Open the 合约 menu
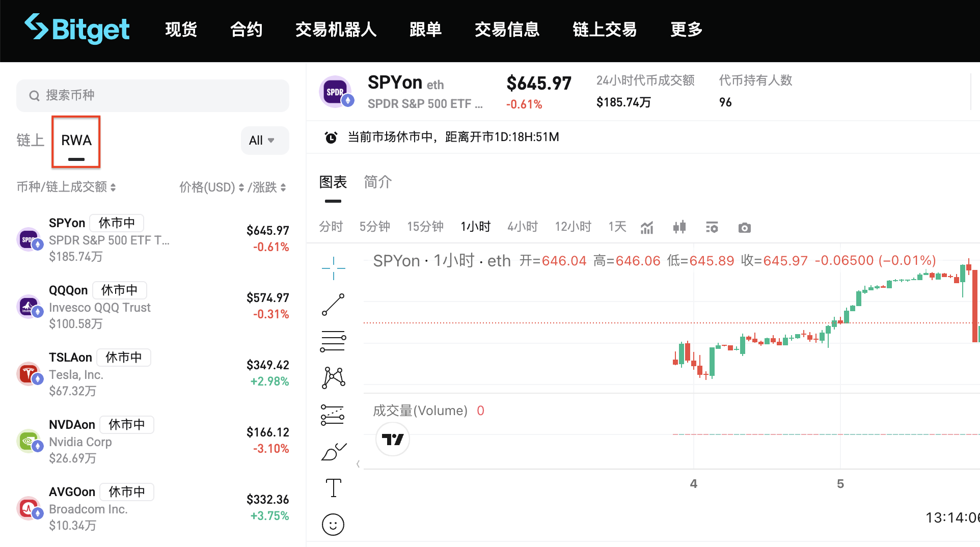The height and width of the screenshot is (547, 980). (246, 30)
